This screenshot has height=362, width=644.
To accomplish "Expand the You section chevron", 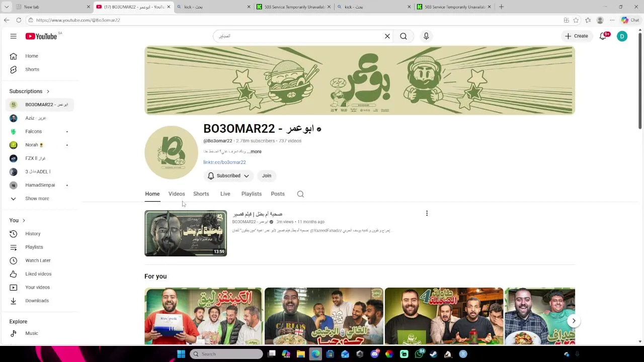I will 24,220.
